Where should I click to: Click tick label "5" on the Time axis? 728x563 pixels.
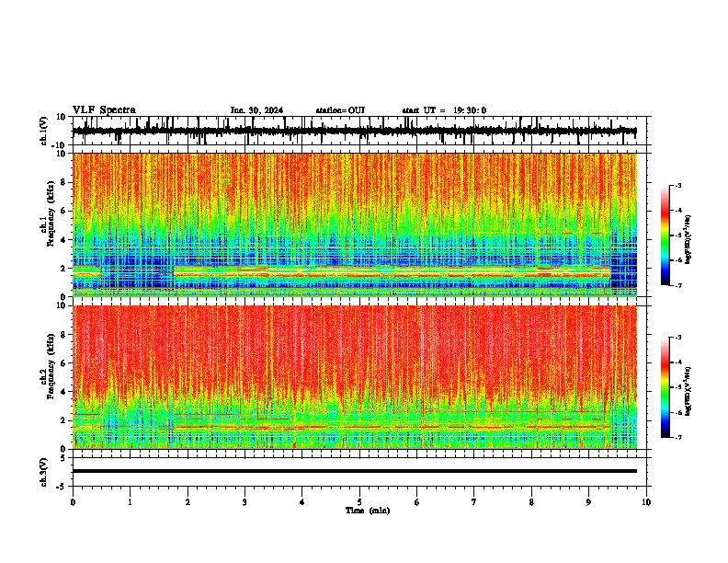359,502
